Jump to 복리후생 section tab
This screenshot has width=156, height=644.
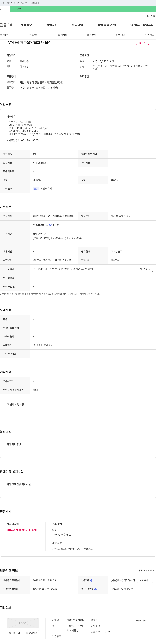click(92, 35)
